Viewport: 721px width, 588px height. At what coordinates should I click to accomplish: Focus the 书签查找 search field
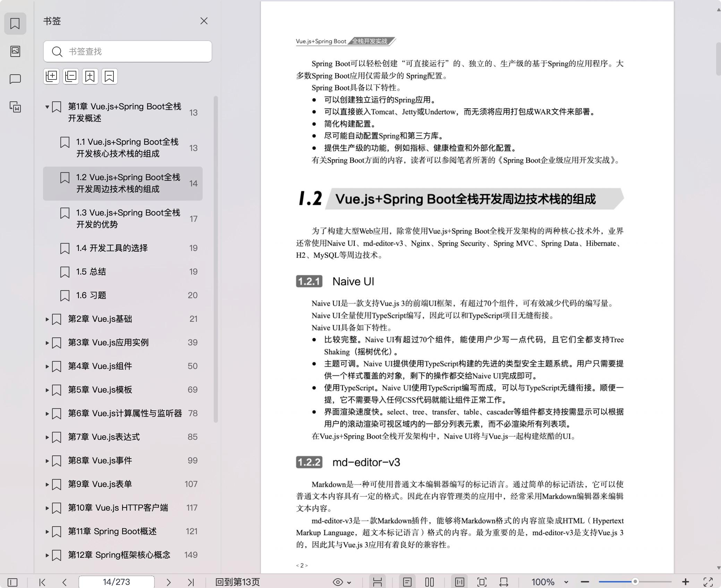pyautogui.click(x=128, y=52)
